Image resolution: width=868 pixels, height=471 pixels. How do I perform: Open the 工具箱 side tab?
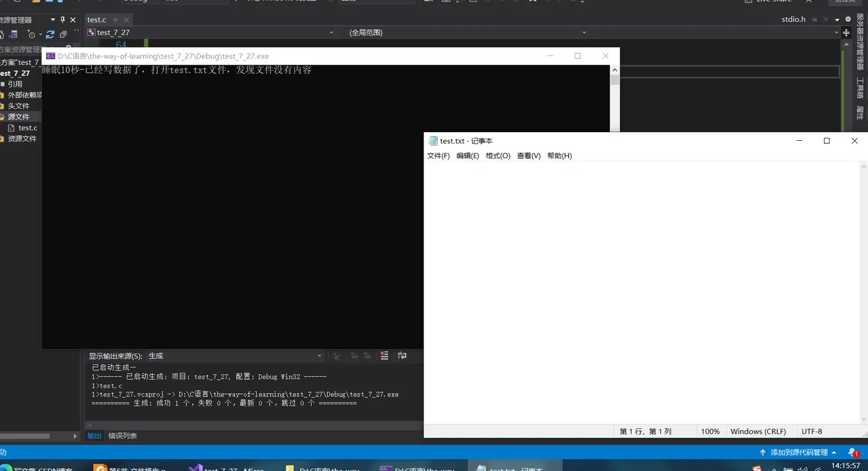point(860,87)
